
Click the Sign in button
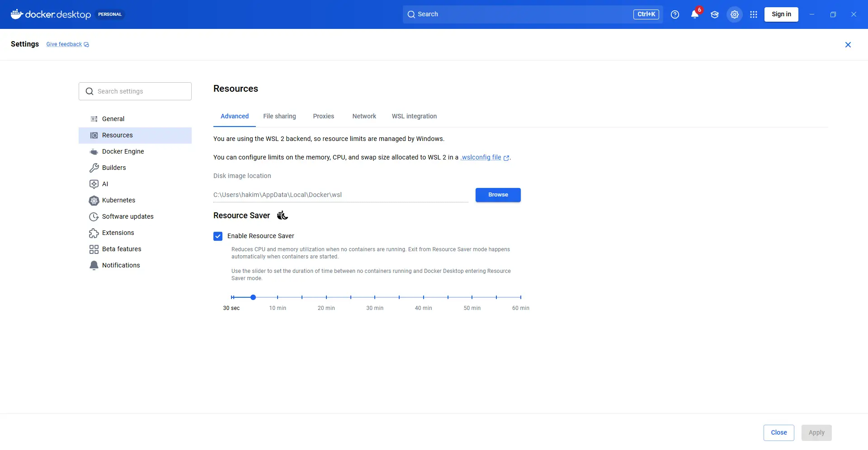click(x=781, y=14)
